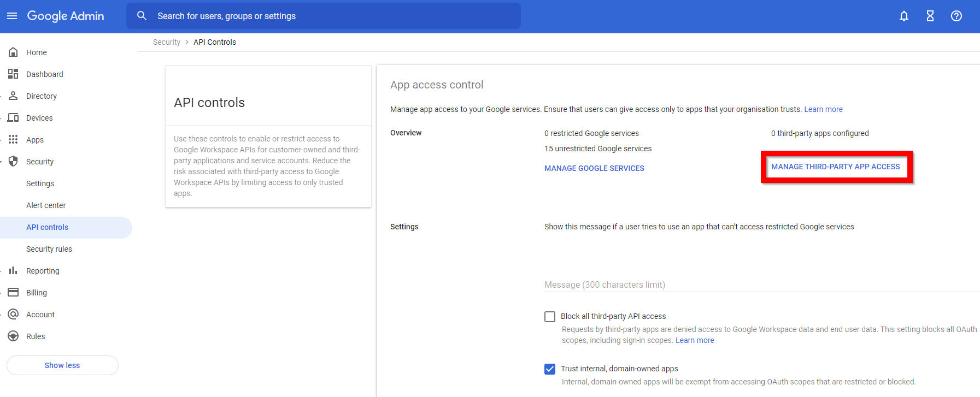Open the help question mark icon
The height and width of the screenshot is (397, 980).
956,16
